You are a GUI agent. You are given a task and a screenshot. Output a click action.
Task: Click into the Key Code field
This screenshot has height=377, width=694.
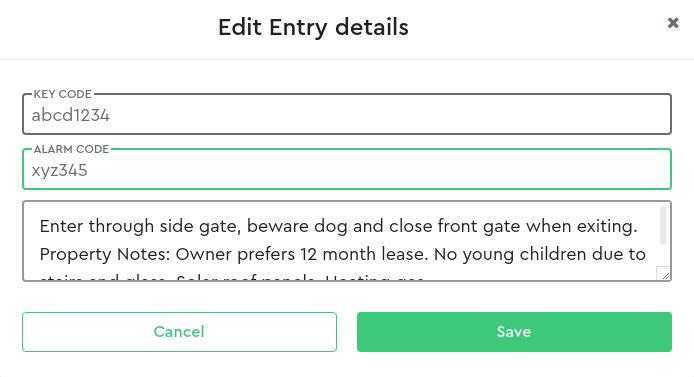click(347, 115)
